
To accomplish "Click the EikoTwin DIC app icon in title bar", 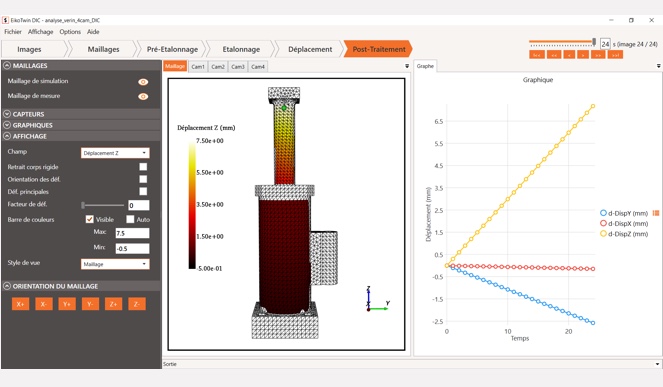I will (5, 20).
